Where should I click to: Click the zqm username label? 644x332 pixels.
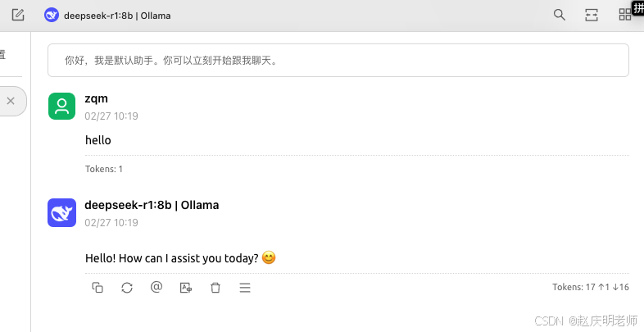tap(97, 99)
